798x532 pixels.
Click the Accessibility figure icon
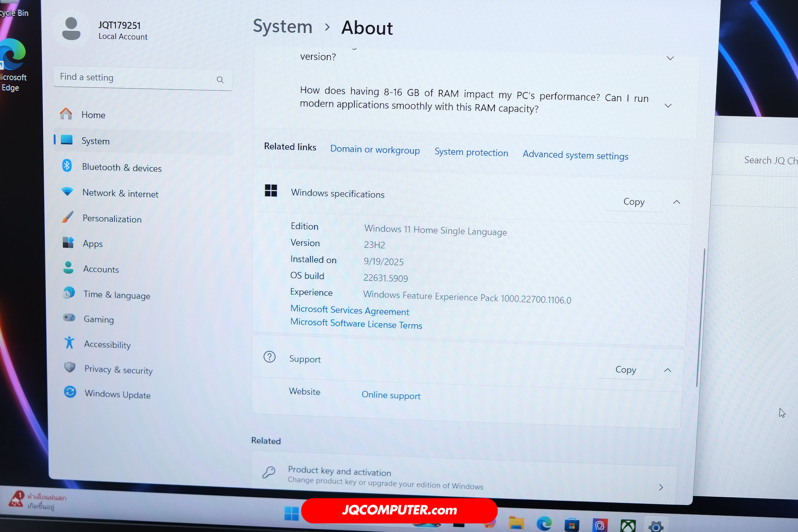pos(69,342)
